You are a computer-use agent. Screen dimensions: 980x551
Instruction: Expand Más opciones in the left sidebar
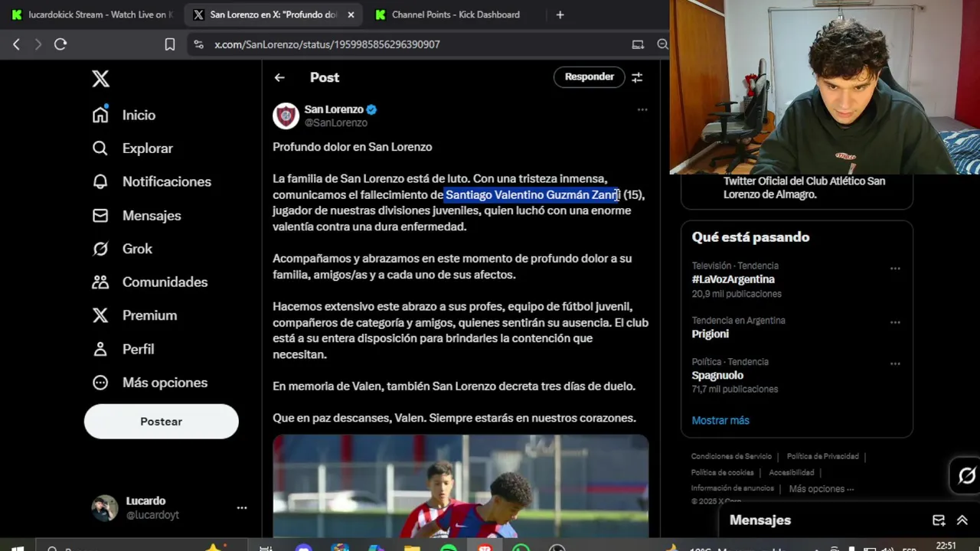pyautogui.click(x=150, y=383)
